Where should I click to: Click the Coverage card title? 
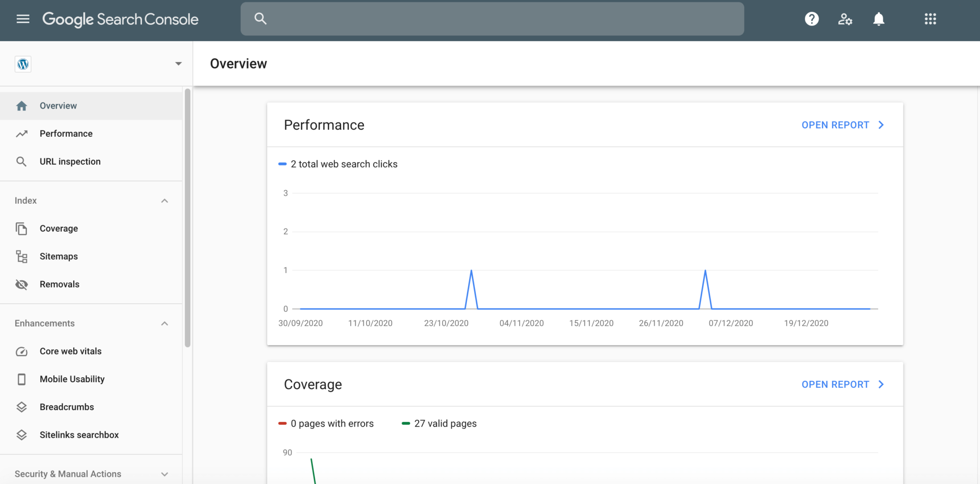313,385
